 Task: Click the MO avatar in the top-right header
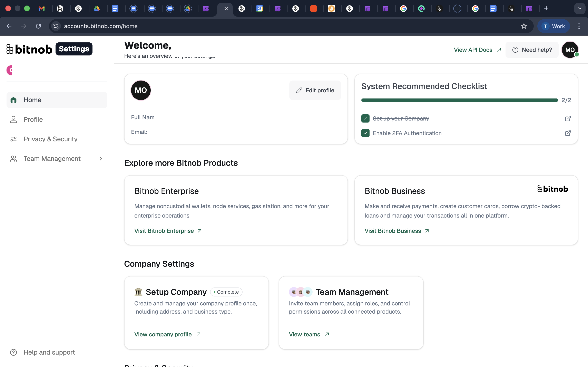(x=570, y=50)
